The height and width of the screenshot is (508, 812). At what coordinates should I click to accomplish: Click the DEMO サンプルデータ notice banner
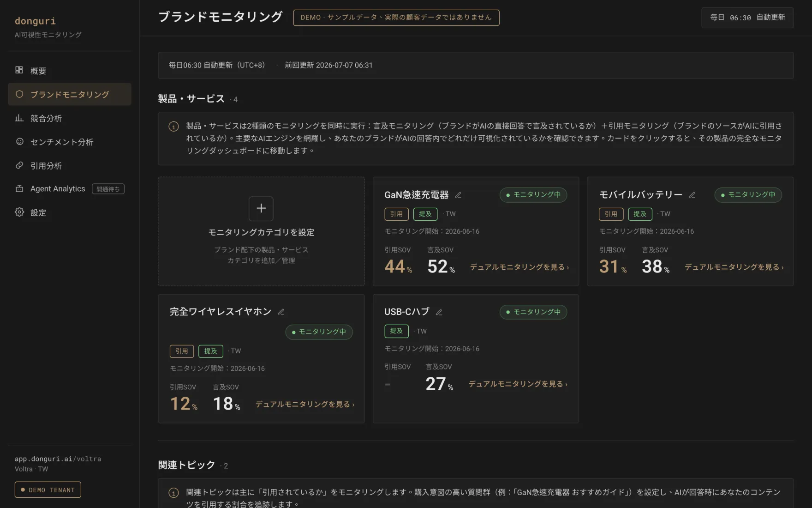pos(396,18)
